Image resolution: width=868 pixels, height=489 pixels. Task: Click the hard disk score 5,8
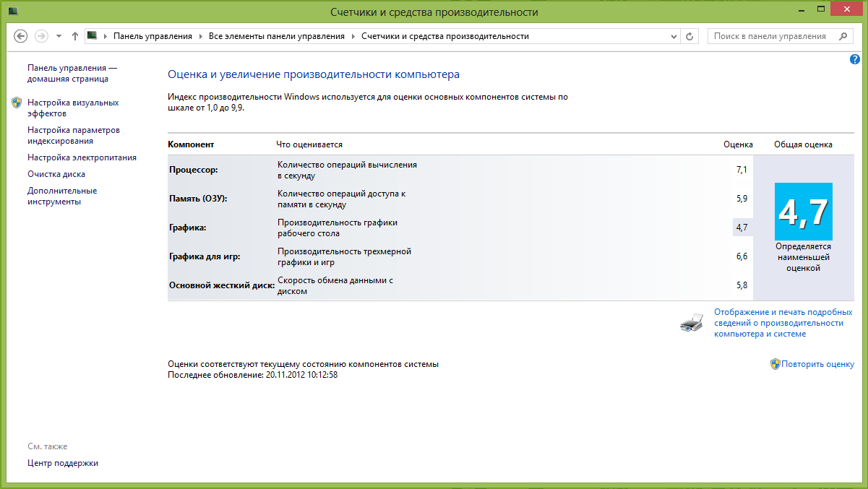pyautogui.click(x=742, y=285)
